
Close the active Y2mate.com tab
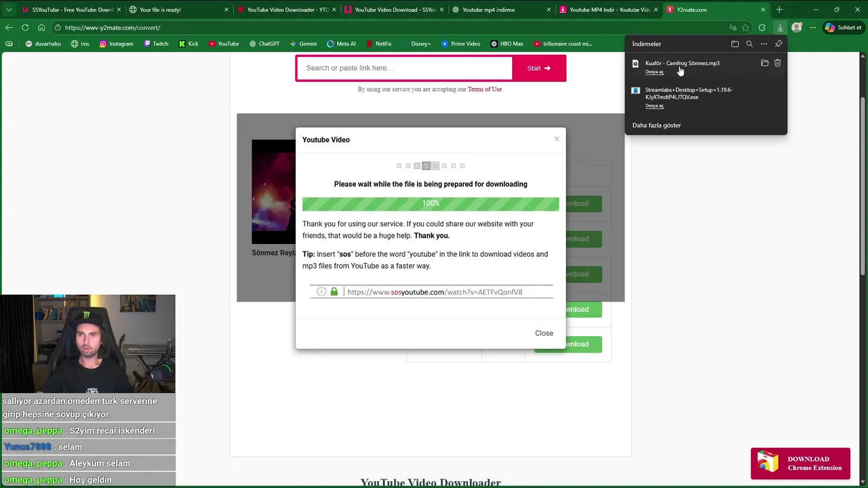pyautogui.click(x=763, y=9)
